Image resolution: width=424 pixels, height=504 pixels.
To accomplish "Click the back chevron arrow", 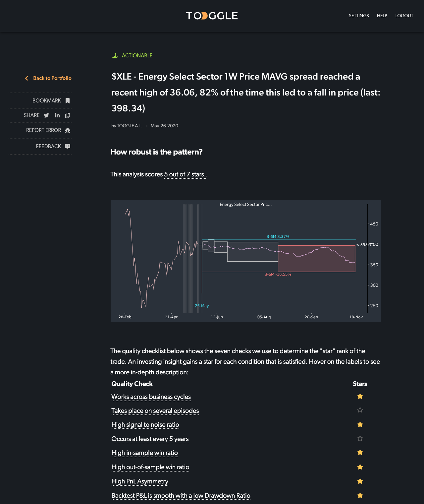I will (x=26, y=78).
